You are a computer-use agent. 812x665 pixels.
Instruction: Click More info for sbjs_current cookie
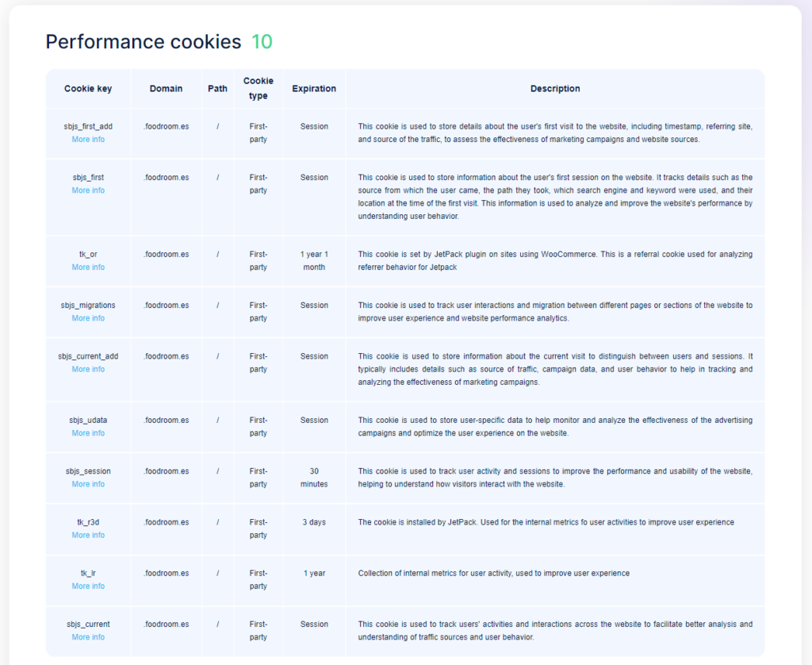pyautogui.click(x=88, y=637)
